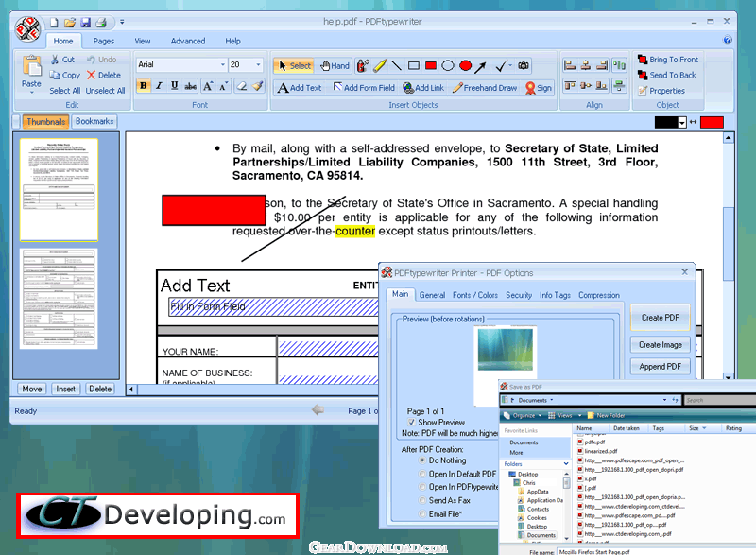Click the Add Text tool

pyautogui.click(x=300, y=88)
